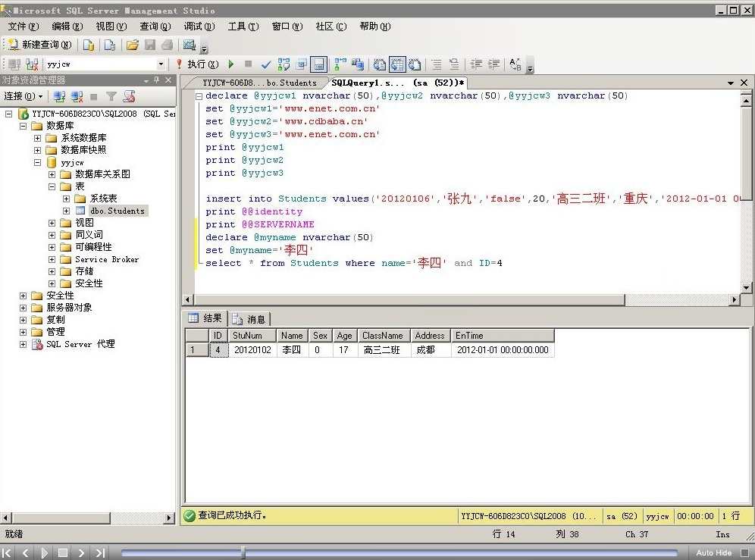The image size is (755, 560).
Task: Activate the Filter icon in Object Explorer
Action: [x=111, y=95]
